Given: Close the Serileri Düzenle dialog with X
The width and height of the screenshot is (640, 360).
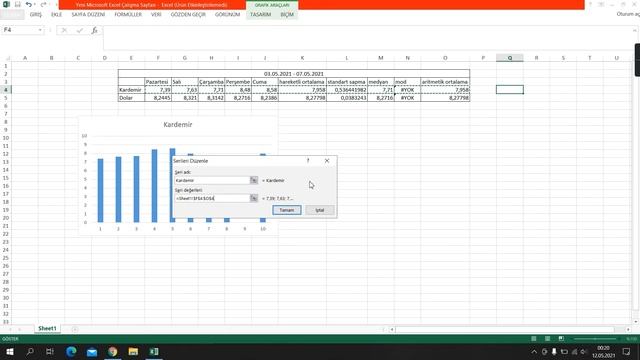Looking at the screenshot, I should tap(327, 161).
